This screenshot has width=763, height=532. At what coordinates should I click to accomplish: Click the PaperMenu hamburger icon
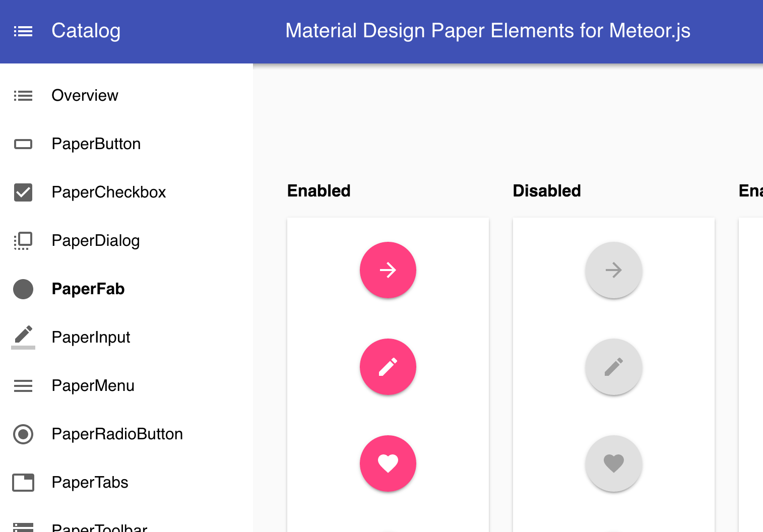click(x=23, y=386)
